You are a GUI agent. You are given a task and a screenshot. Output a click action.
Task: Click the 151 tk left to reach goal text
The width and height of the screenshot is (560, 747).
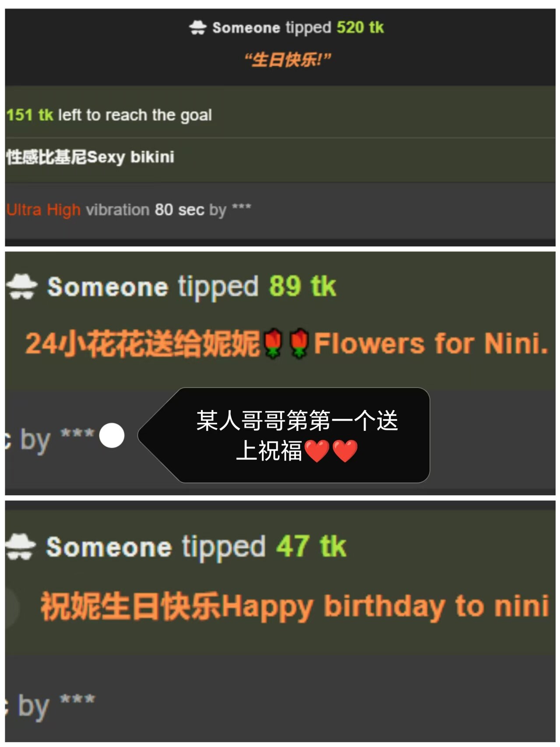(x=109, y=115)
